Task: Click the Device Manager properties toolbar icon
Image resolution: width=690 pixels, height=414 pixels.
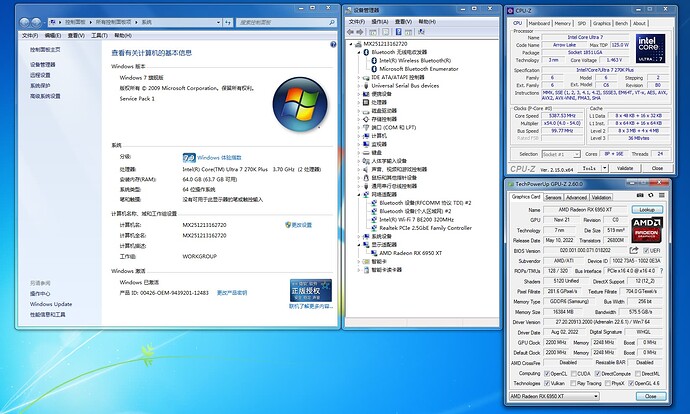Action: coord(386,32)
